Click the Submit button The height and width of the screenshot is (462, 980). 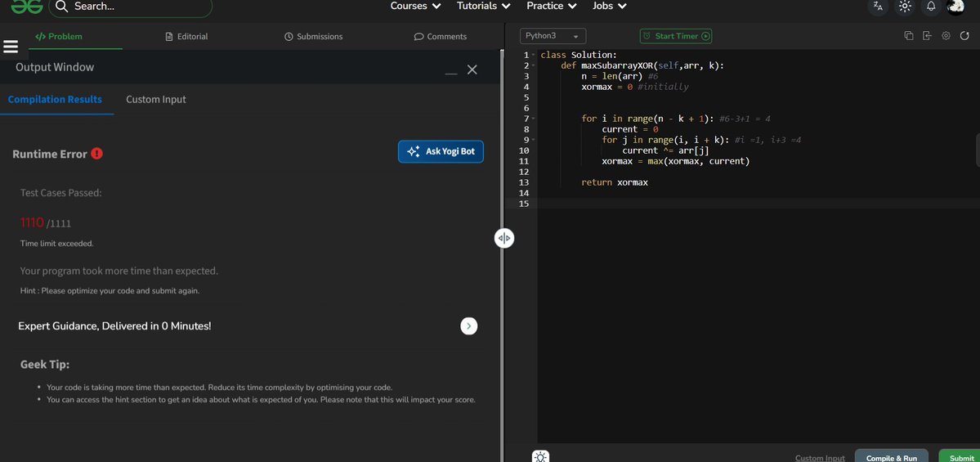pos(961,457)
